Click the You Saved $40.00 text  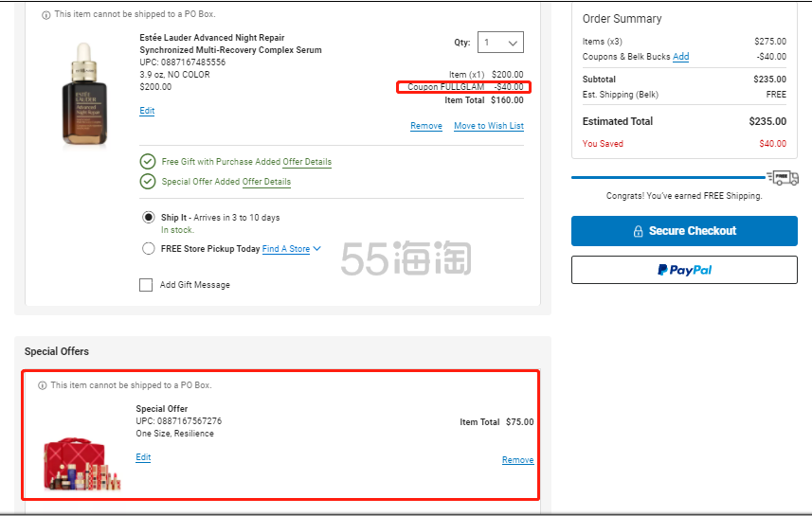684,143
